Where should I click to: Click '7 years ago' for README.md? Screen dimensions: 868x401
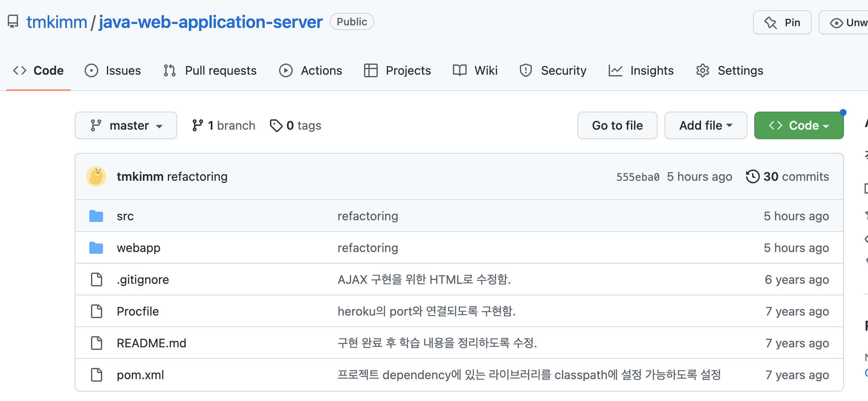(797, 343)
